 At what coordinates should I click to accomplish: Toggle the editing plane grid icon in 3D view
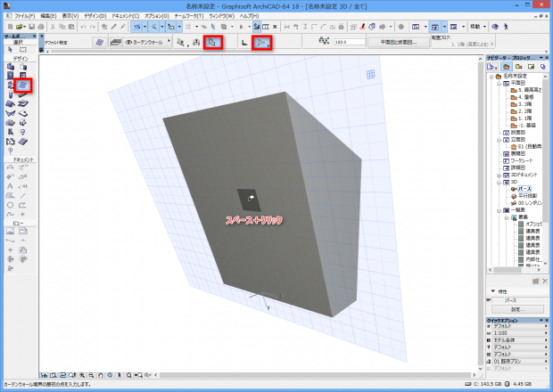[x=370, y=74]
